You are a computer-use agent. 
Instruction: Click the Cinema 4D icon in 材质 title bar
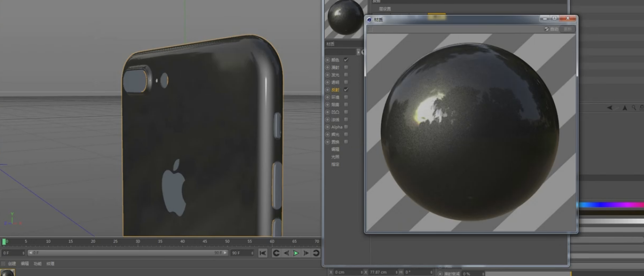tap(369, 19)
